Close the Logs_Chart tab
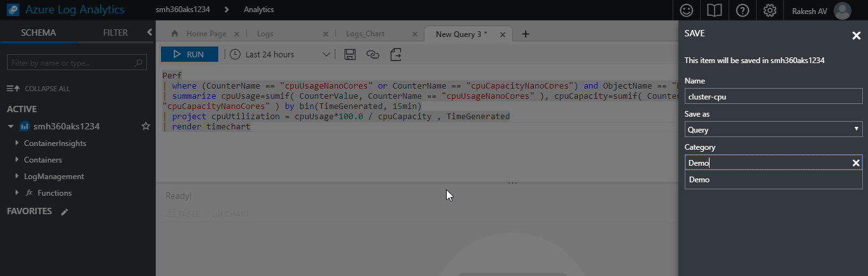868x276 pixels. (x=415, y=34)
